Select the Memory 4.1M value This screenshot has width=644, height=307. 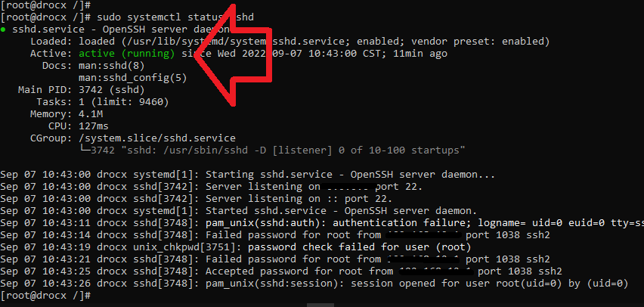coord(91,114)
